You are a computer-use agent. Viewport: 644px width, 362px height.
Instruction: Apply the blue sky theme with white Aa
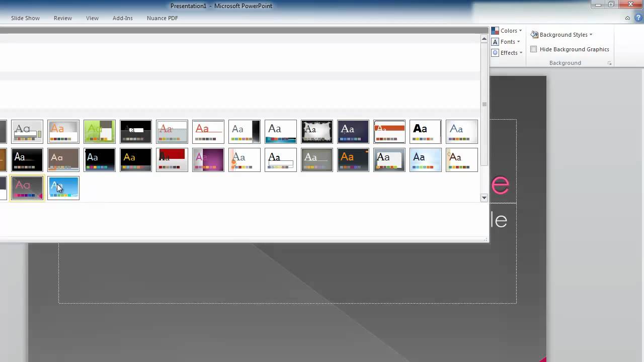click(63, 188)
